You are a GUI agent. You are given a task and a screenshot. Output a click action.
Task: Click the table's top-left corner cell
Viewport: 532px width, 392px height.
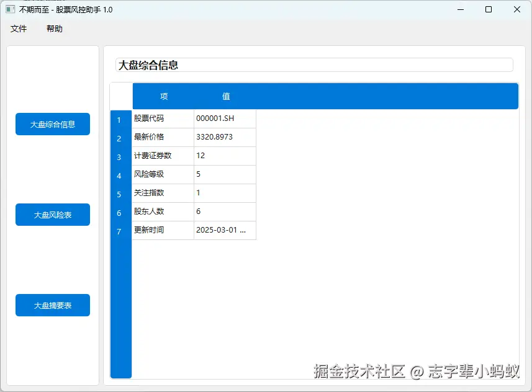coord(121,96)
